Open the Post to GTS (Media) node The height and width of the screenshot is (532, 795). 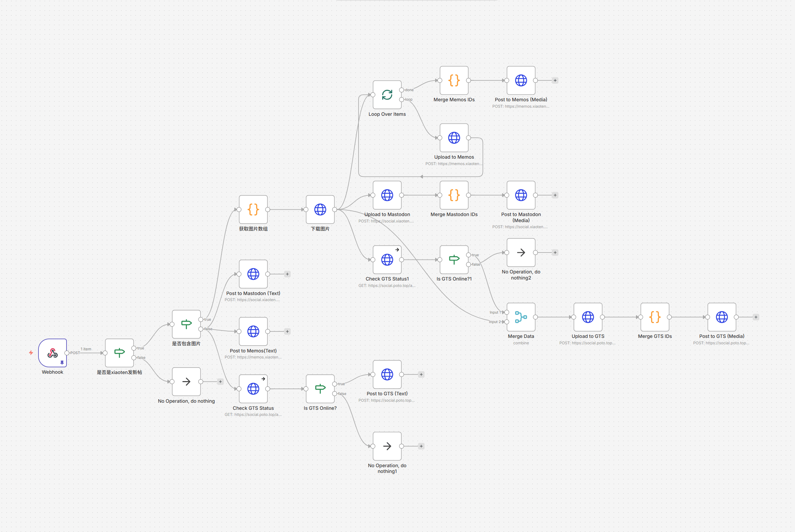click(721, 317)
